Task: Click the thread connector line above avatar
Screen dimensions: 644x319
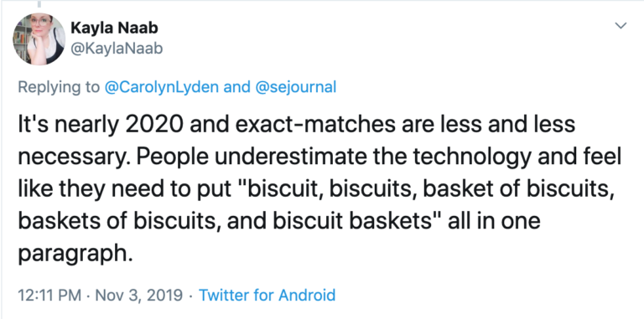Action: point(40,3)
